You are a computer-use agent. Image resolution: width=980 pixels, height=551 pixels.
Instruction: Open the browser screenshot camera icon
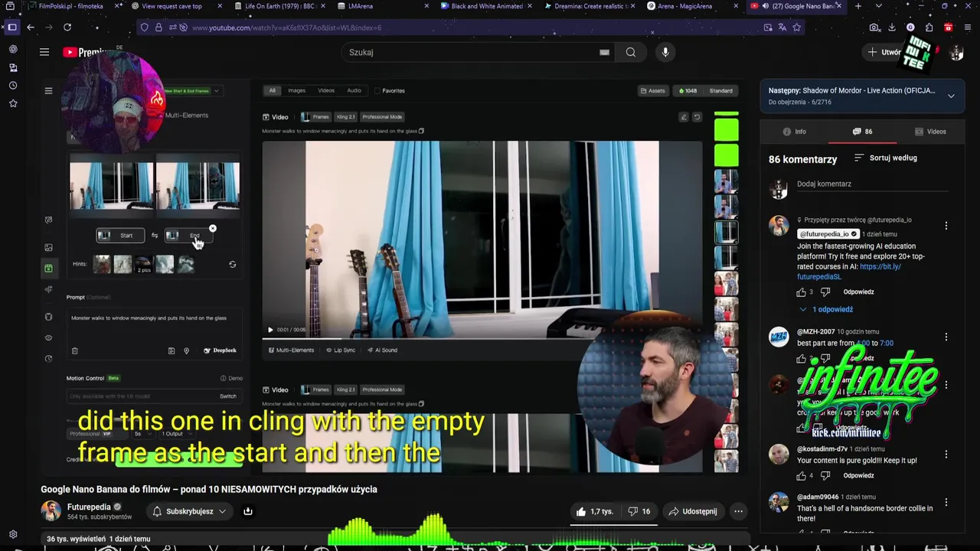[x=874, y=28]
